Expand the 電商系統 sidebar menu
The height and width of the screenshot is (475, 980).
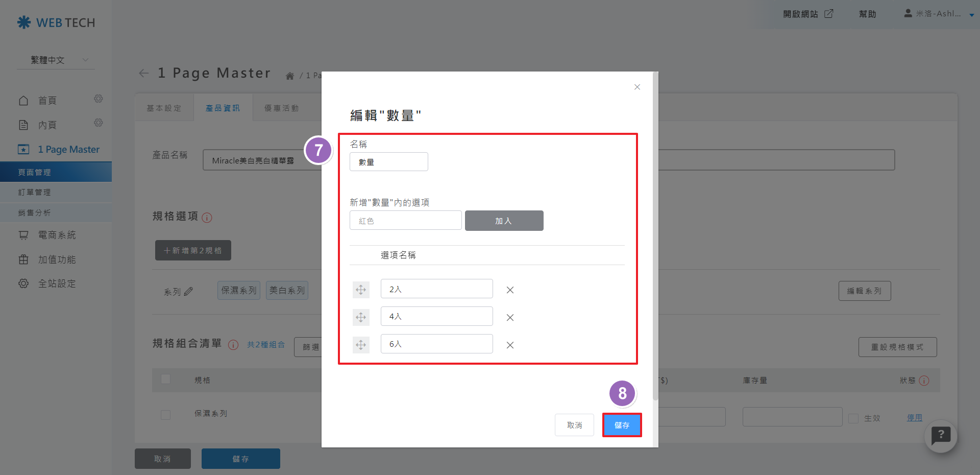coord(57,235)
